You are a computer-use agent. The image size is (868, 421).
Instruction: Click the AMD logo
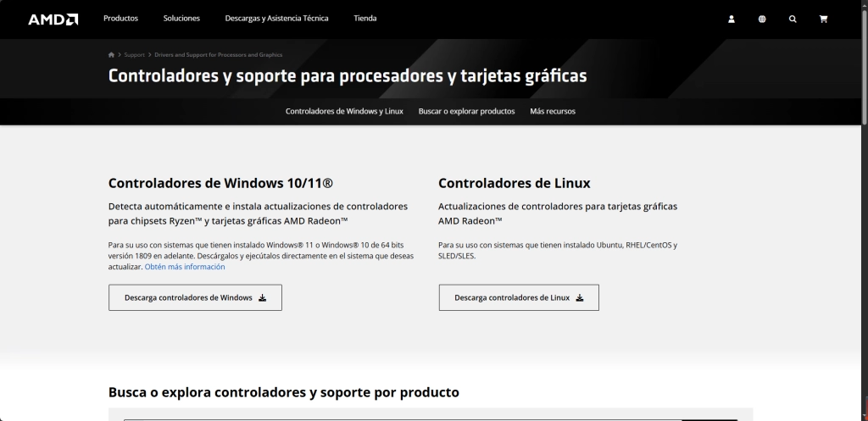pos(53,19)
